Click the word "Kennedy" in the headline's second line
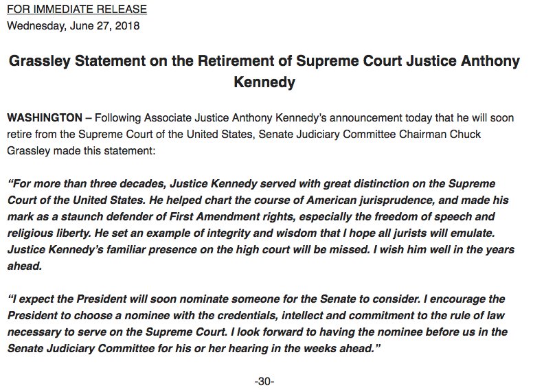The height and width of the screenshot is (392, 533). 266,82
